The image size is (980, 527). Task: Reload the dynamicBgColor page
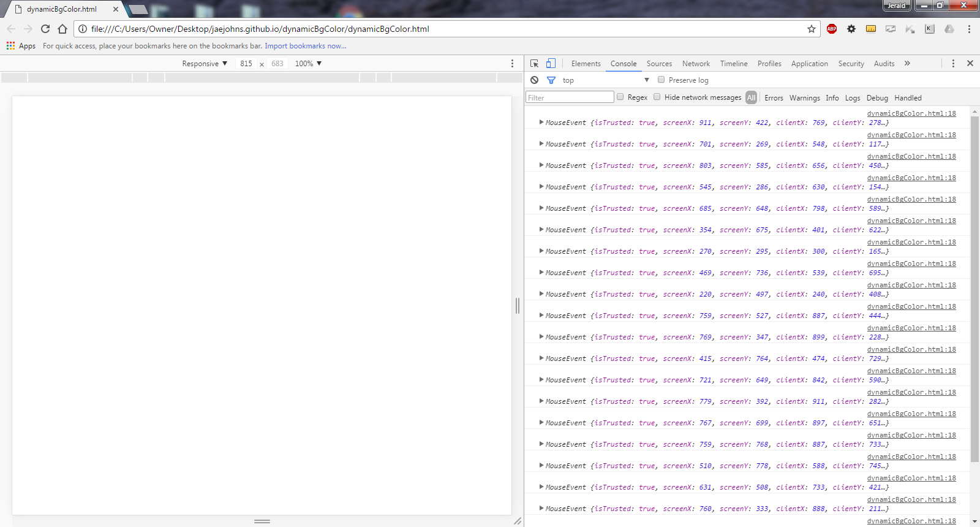pos(45,29)
